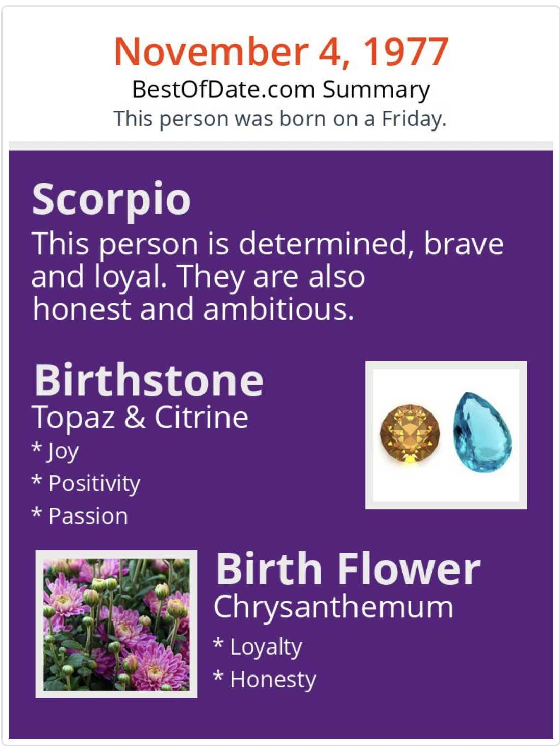Select the Scorpio zodiac heading
The width and height of the screenshot is (560, 753).
pyautogui.click(x=111, y=199)
